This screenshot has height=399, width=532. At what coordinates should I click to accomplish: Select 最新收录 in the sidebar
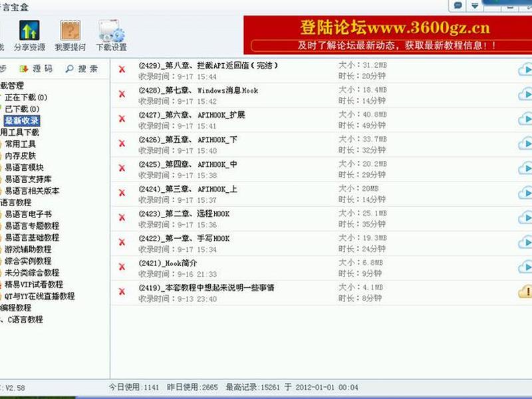22,120
